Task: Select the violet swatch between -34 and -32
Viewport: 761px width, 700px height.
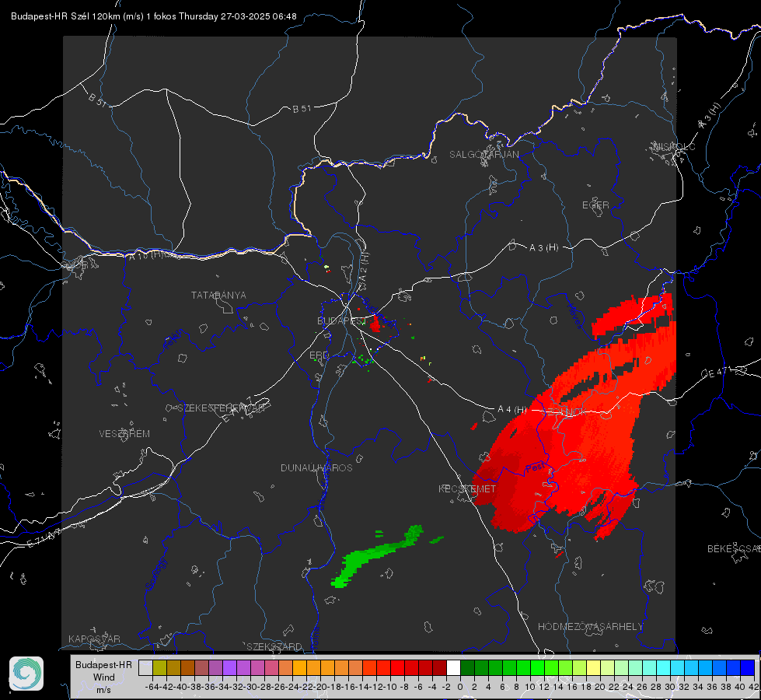Action: 229,668
